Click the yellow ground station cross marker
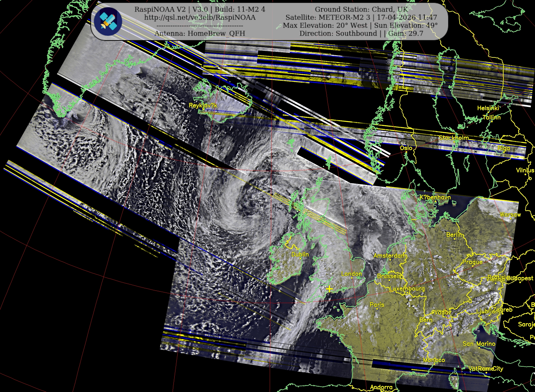The height and width of the screenshot is (392, 535). coord(329,289)
